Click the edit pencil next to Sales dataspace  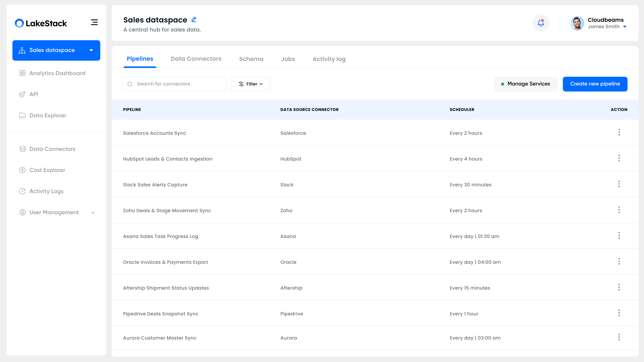[194, 19]
